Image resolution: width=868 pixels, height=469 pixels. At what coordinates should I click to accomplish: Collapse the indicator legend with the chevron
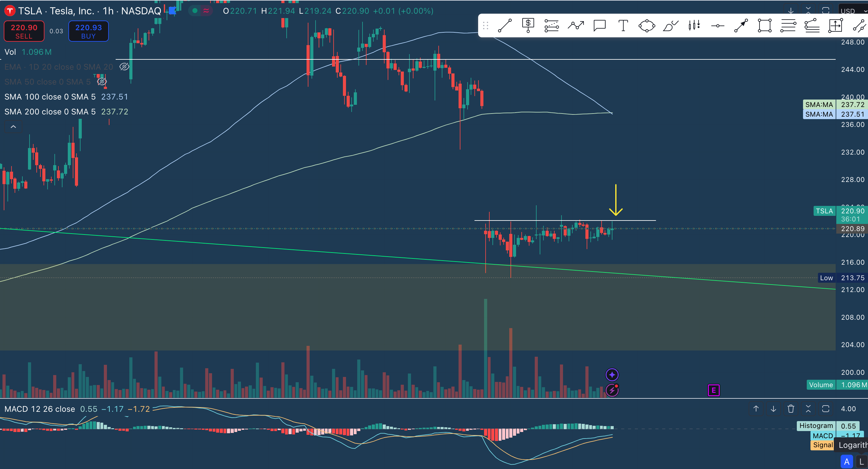tap(13, 127)
